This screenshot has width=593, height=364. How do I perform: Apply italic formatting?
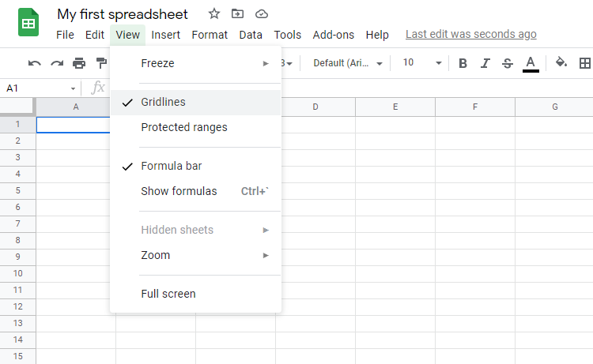click(485, 63)
